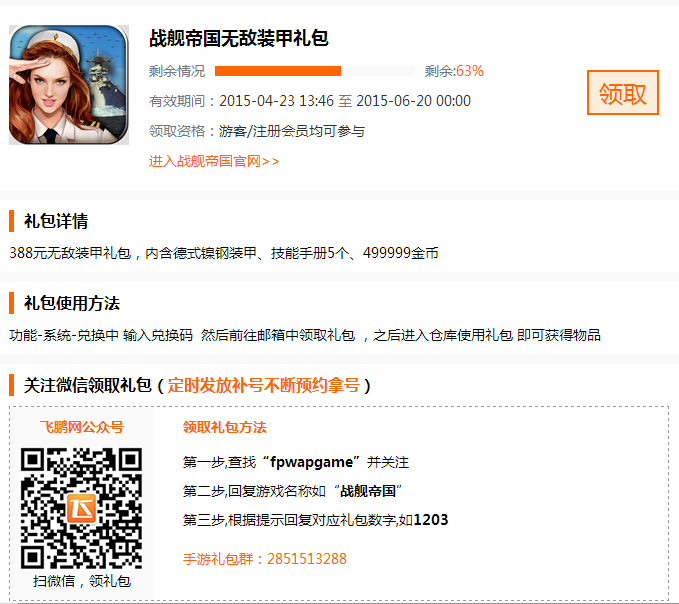This screenshot has width=679, height=604.
Task: Click the 第二步 回复游戏名称 step line
Action: pos(292,491)
